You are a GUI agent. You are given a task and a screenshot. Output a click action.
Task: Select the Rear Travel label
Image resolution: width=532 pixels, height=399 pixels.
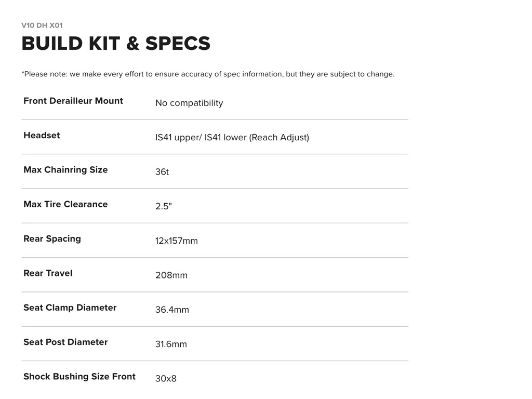point(48,273)
